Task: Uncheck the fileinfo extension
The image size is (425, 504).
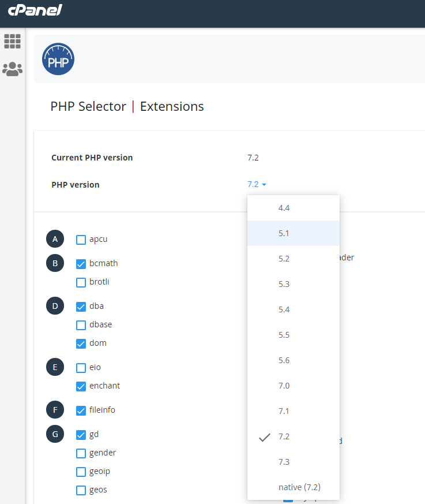Action: [81, 410]
